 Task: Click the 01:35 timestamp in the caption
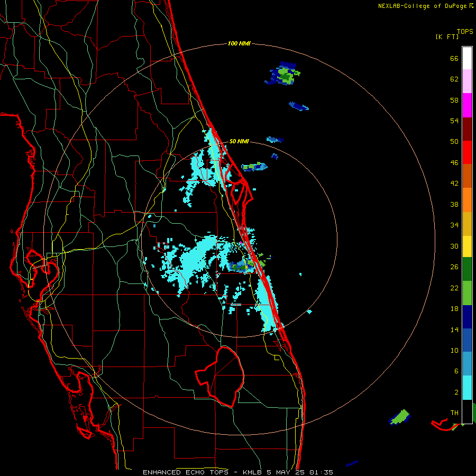click(321, 472)
